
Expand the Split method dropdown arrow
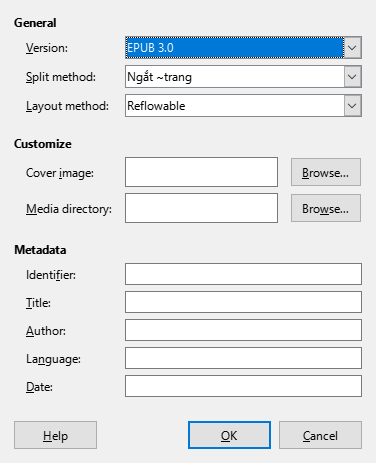click(x=353, y=77)
